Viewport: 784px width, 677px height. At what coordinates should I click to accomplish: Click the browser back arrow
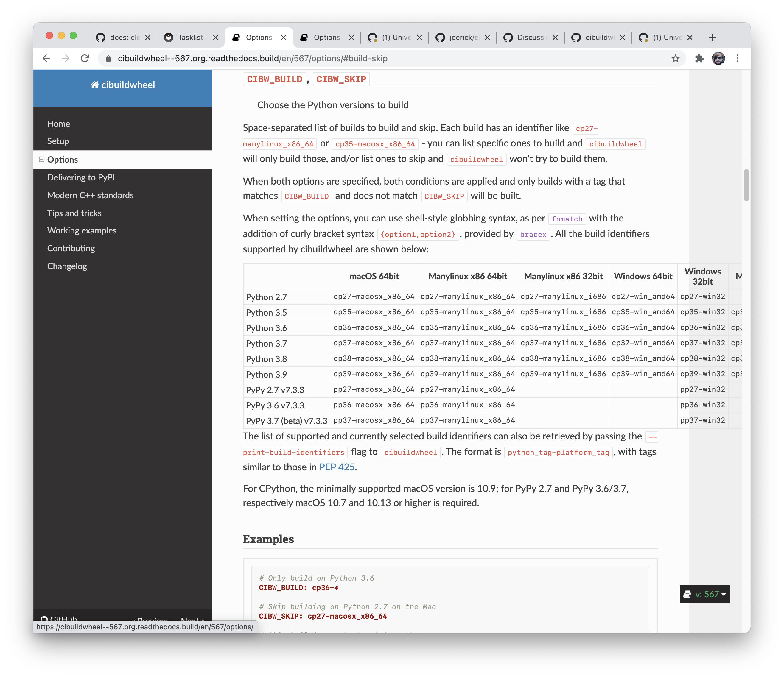(46, 58)
